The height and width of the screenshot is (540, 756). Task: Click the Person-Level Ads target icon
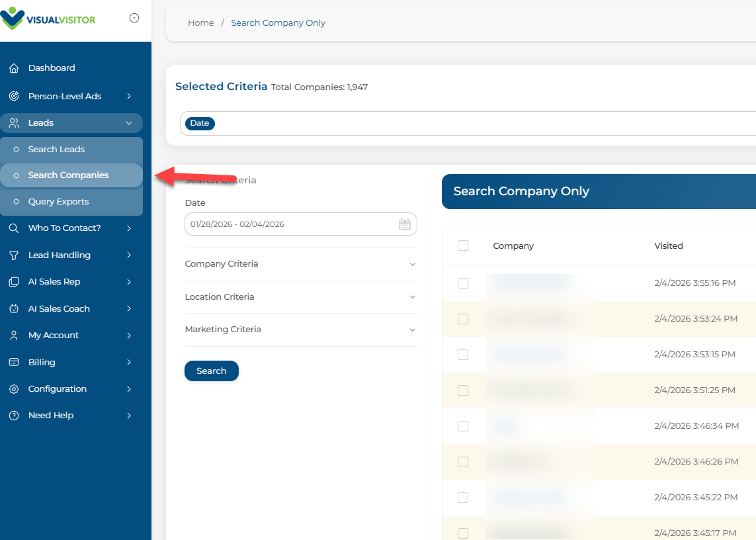14,97
